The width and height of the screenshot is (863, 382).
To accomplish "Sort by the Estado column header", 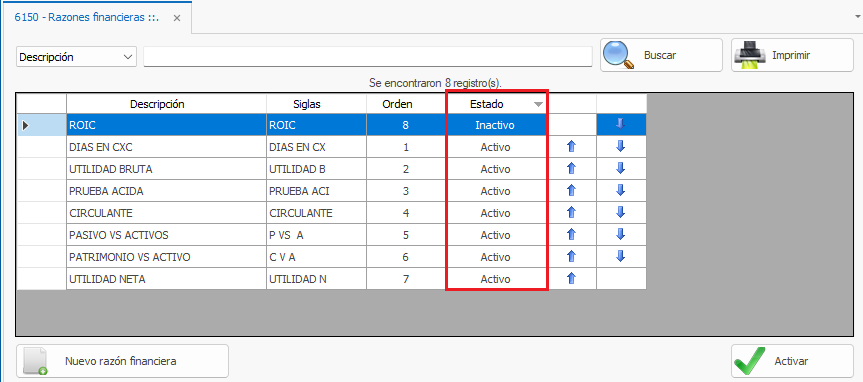I will pos(495,103).
